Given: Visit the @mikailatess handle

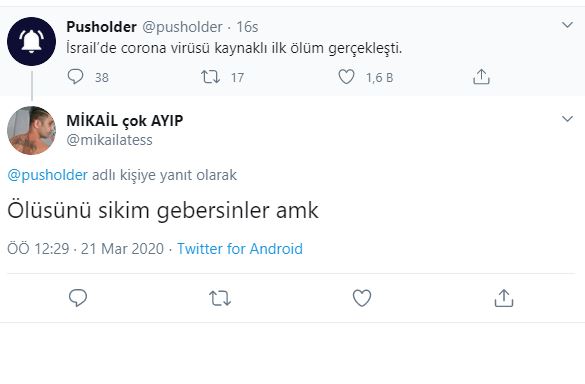Looking at the screenshot, I should click(x=109, y=140).
